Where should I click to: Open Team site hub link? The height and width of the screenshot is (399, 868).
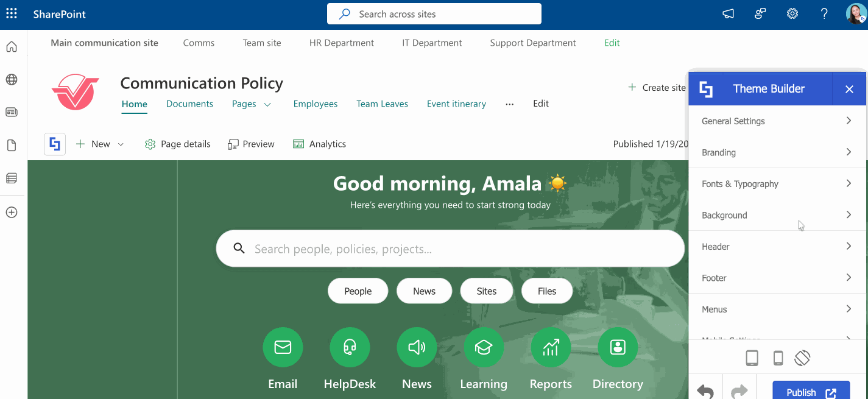[262, 43]
